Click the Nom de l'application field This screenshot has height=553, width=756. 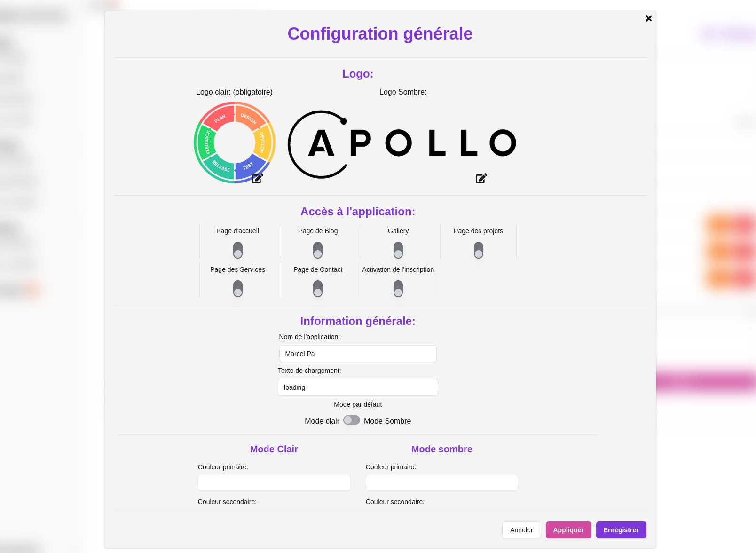(x=358, y=354)
